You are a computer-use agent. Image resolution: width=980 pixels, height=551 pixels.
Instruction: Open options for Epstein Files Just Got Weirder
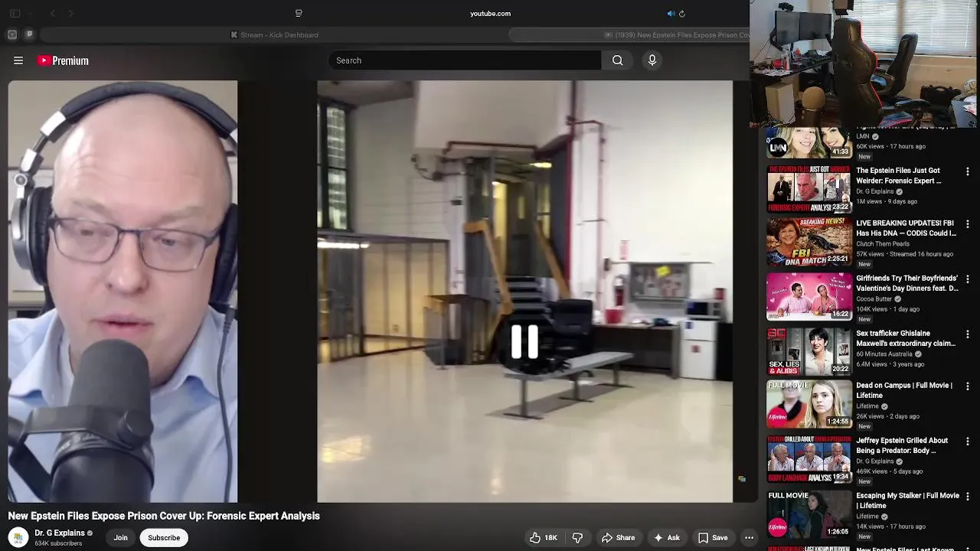click(x=968, y=172)
